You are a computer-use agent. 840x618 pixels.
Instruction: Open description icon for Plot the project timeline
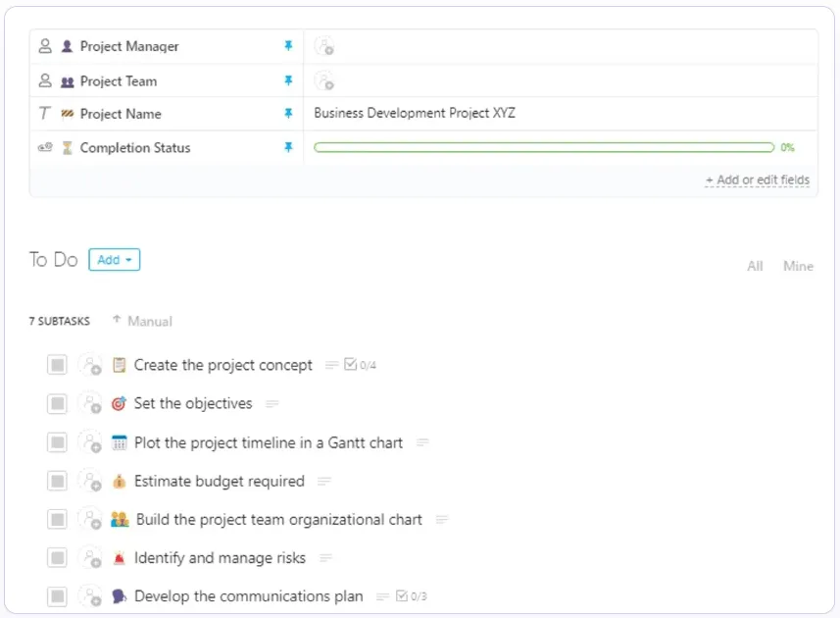(422, 442)
